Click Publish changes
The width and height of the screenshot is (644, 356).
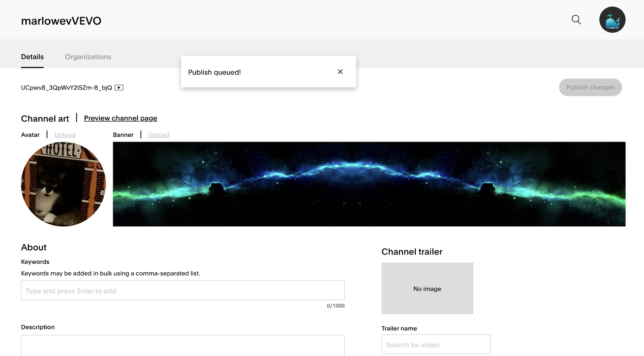point(590,87)
